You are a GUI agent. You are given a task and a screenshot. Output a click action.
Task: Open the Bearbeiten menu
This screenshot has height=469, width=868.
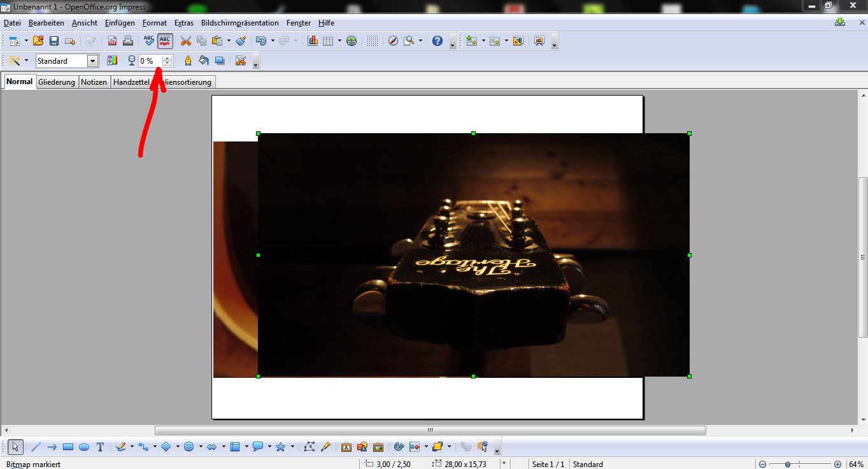click(x=46, y=23)
